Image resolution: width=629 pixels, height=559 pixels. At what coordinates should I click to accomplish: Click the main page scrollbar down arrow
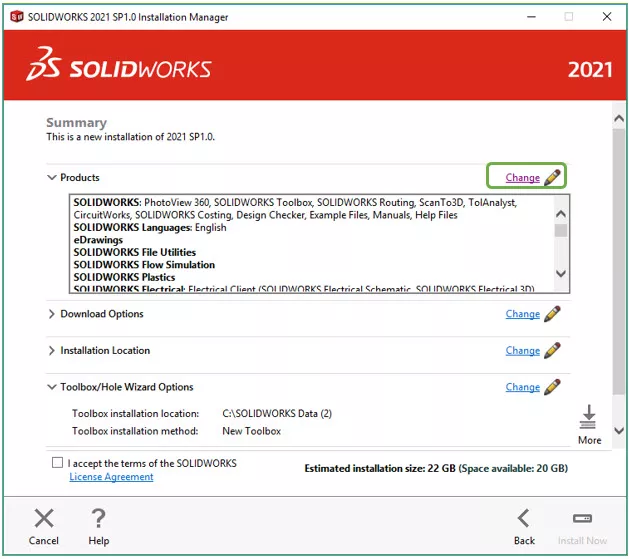pyautogui.click(x=619, y=431)
